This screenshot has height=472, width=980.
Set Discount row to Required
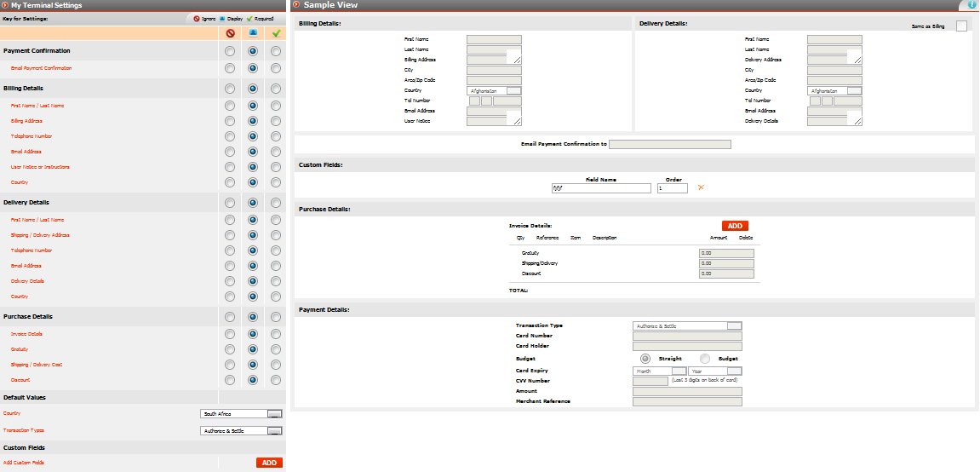click(x=276, y=380)
